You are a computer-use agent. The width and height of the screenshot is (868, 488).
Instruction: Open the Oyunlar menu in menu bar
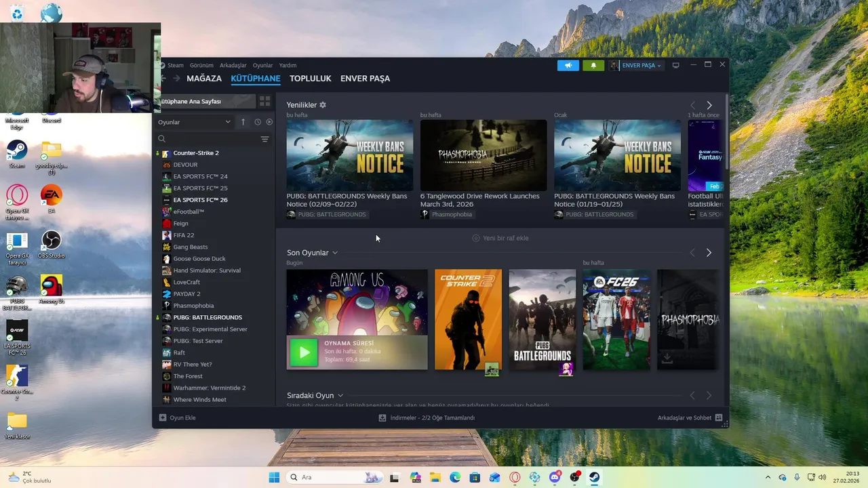[x=262, y=65]
